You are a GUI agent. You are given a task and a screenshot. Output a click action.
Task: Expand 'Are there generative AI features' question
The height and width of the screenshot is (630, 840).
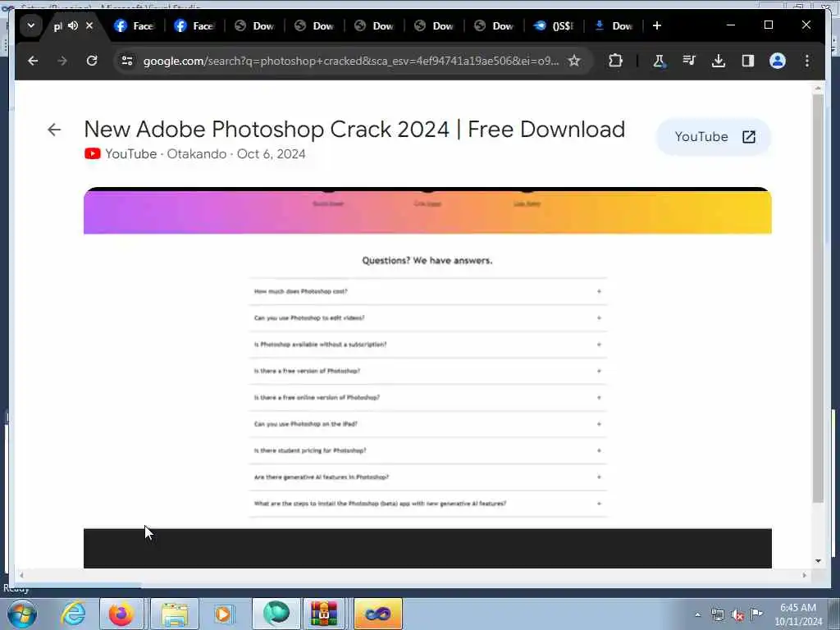click(x=427, y=477)
